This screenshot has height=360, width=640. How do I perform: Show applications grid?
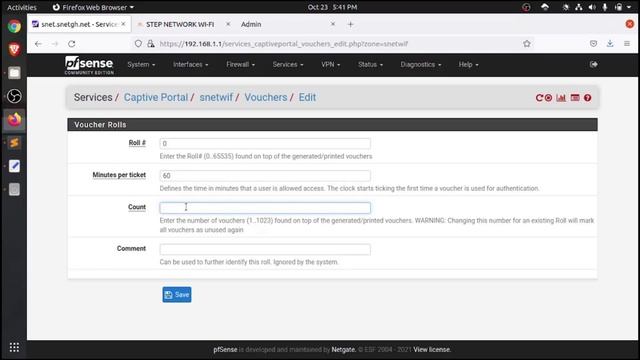pos(14,347)
